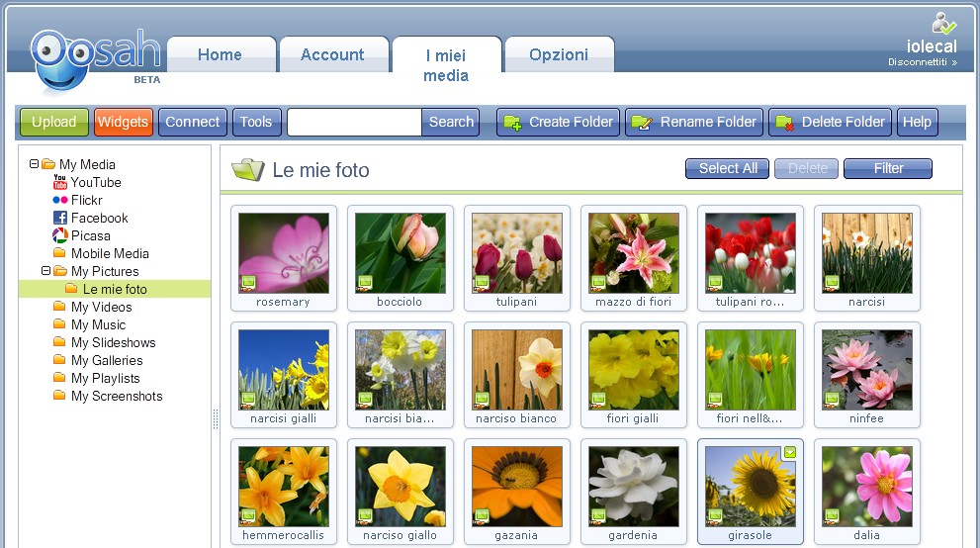Click the Connect button
Screen dimensions: 980x548
tap(193, 122)
